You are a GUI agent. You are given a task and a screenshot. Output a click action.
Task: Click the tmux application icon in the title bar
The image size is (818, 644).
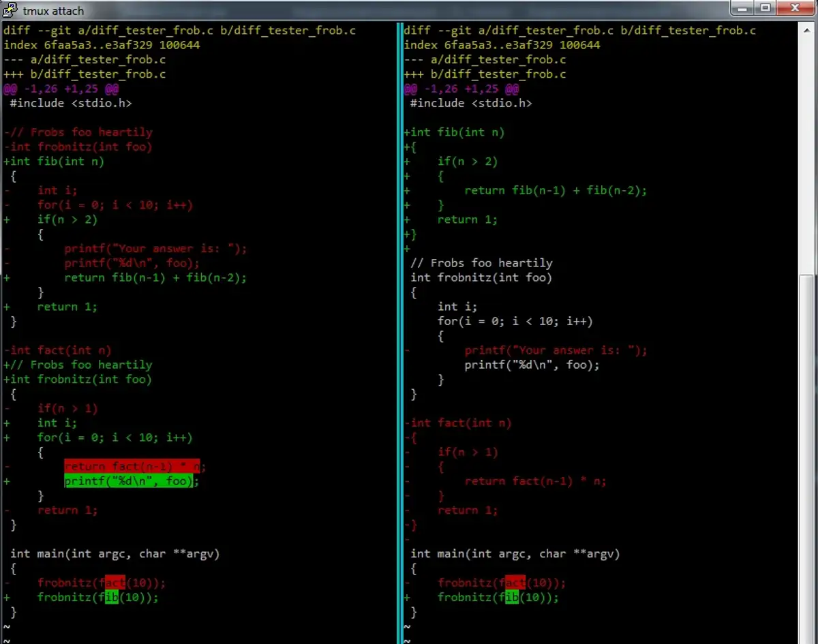(10, 10)
